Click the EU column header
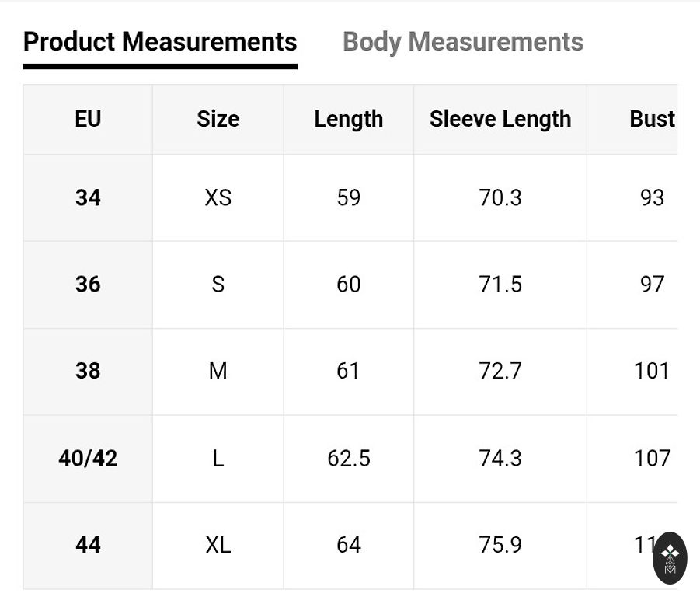 click(88, 119)
